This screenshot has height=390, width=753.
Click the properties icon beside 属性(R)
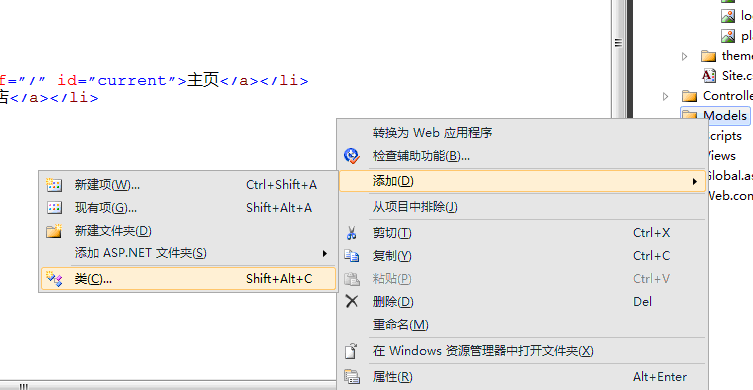pyautogui.click(x=352, y=377)
